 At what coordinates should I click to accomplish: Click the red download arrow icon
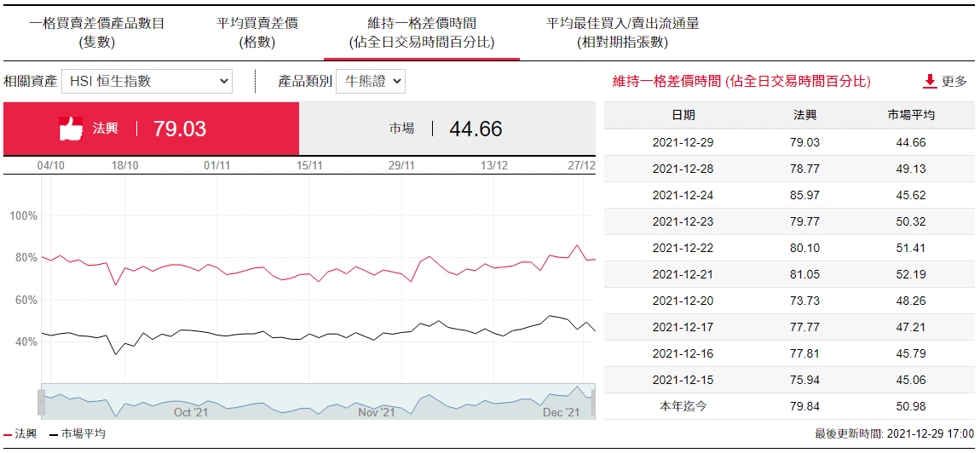click(x=930, y=81)
